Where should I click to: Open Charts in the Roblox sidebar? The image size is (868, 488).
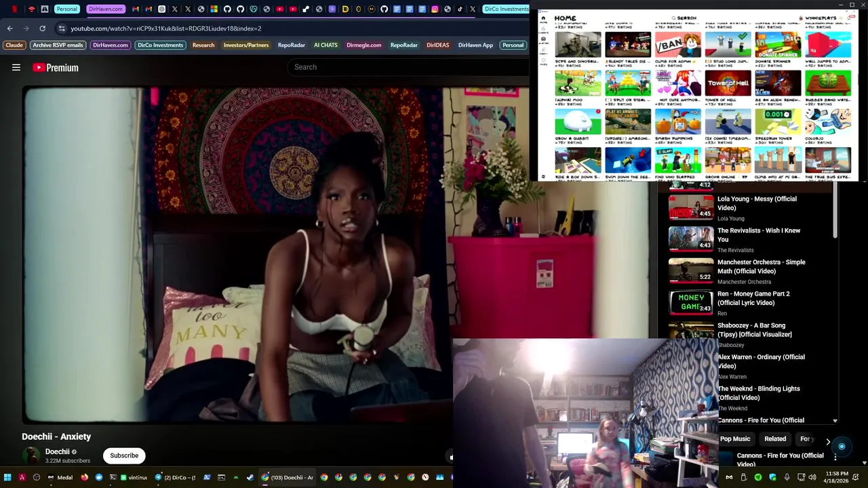tap(543, 31)
